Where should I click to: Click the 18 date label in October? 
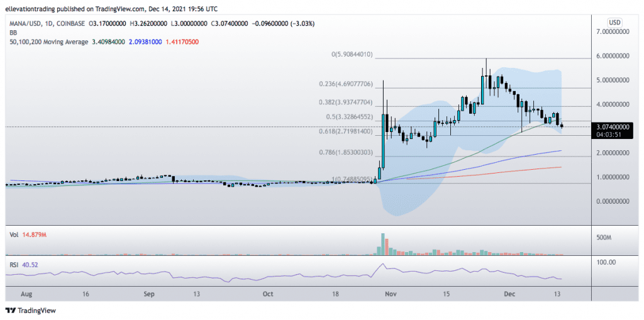336,294
